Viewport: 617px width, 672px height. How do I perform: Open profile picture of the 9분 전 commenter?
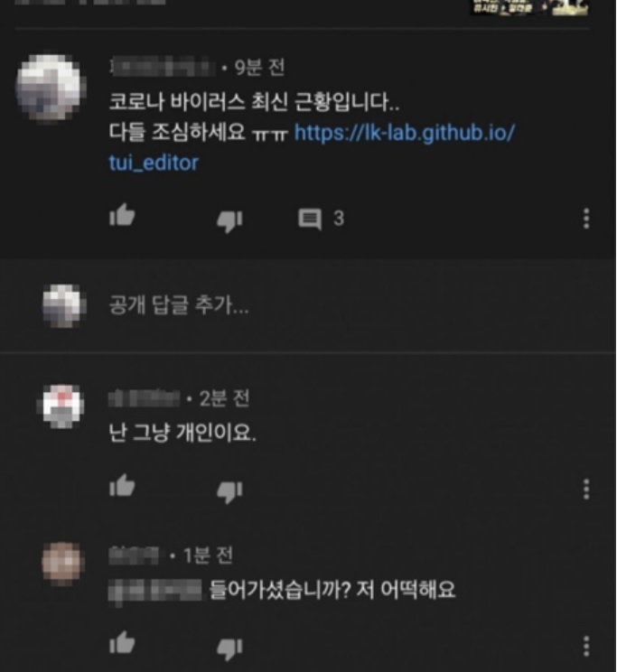pos(51,87)
